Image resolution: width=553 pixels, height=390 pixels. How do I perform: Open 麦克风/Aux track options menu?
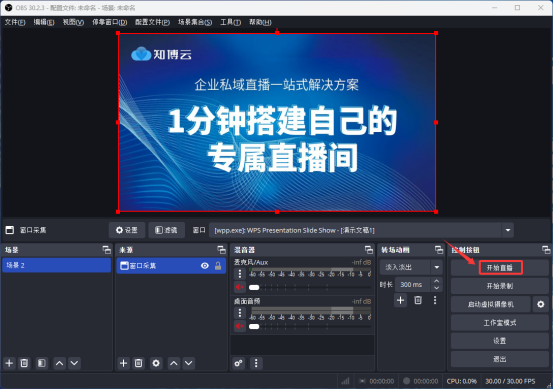pos(240,274)
